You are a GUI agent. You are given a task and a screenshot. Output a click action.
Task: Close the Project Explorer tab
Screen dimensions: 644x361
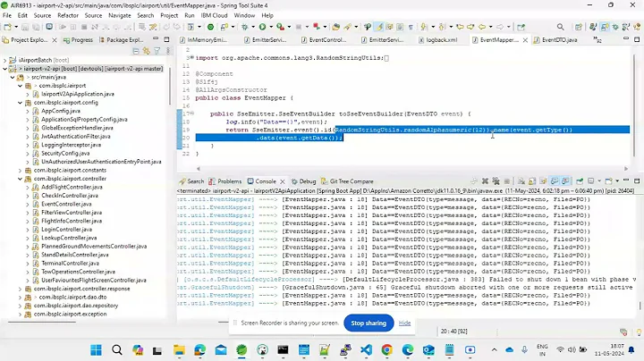click(55, 40)
